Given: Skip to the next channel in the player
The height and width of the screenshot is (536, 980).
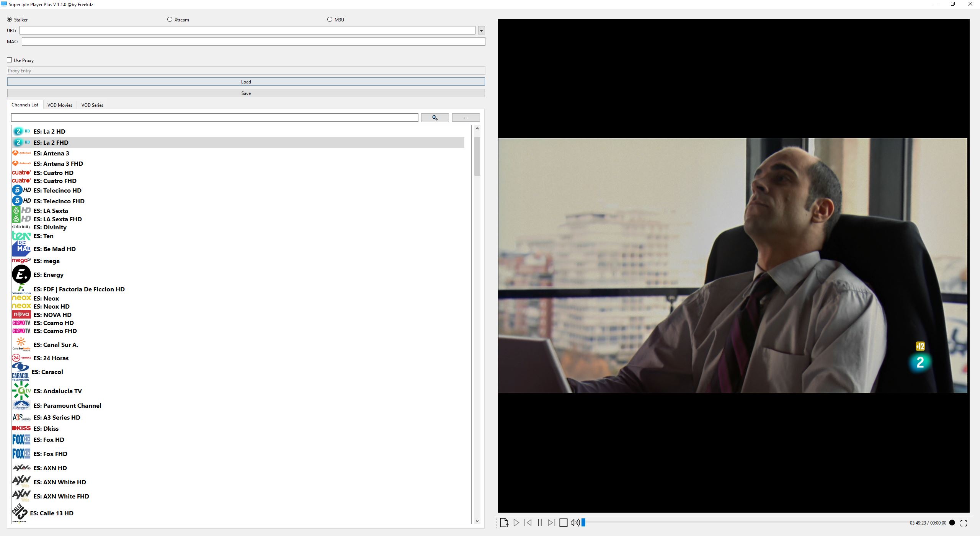Looking at the screenshot, I should tap(551, 523).
